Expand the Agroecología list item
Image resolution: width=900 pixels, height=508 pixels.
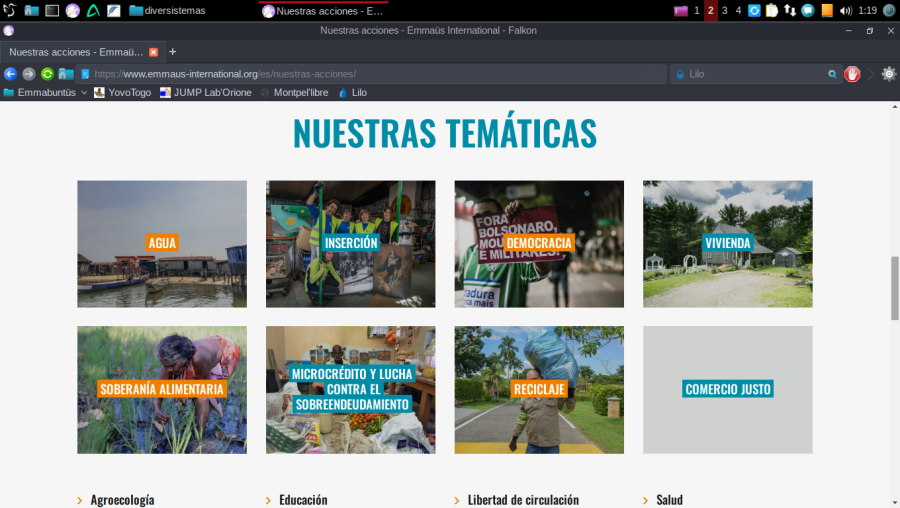coord(116,500)
